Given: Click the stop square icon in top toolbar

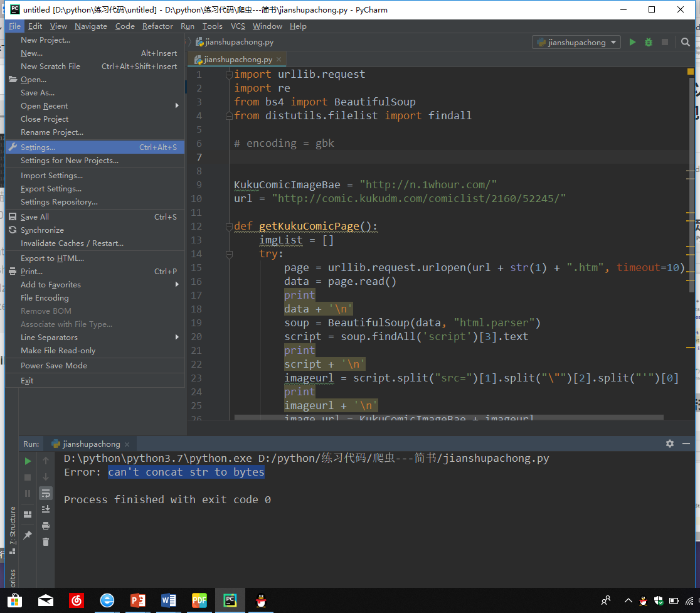Looking at the screenshot, I should pos(665,42).
